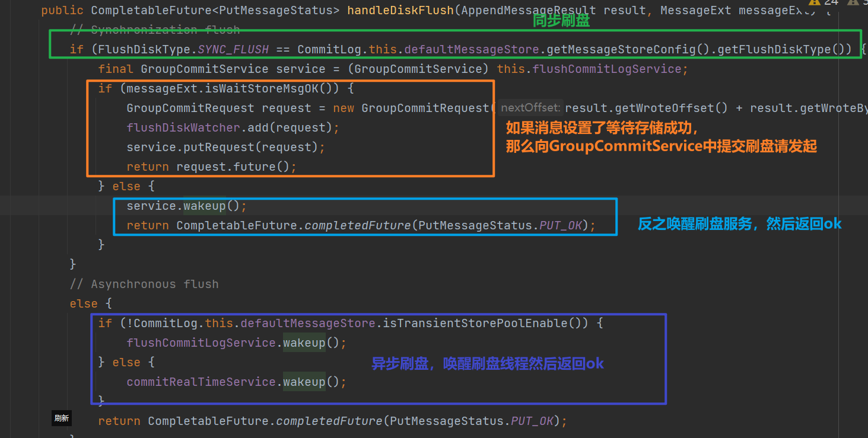Click defaultMessageStore in the isTransientStorePoolEnable condition
The height and width of the screenshot is (438, 868).
[308, 323]
